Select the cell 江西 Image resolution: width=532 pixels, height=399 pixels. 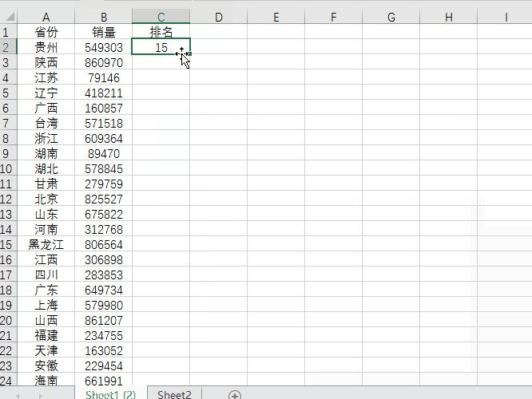tap(46, 259)
